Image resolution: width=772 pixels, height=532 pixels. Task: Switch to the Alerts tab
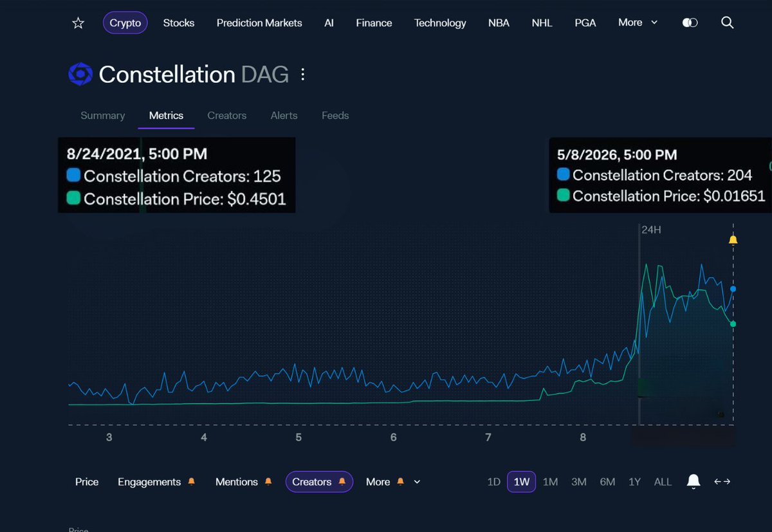pos(284,116)
